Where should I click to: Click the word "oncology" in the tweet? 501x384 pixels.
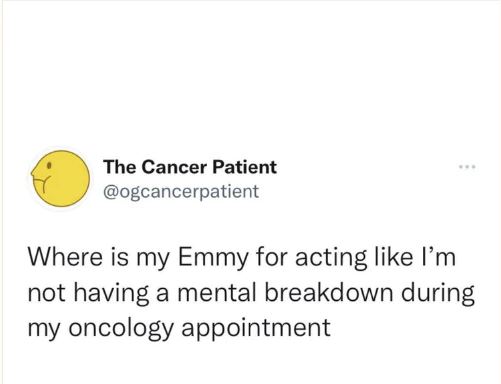point(122,328)
